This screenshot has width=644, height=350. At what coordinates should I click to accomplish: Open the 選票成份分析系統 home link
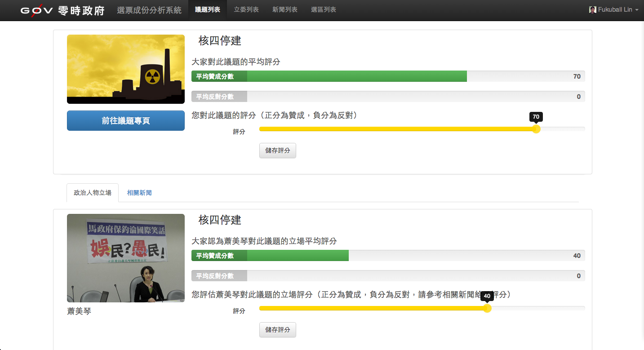tap(149, 10)
